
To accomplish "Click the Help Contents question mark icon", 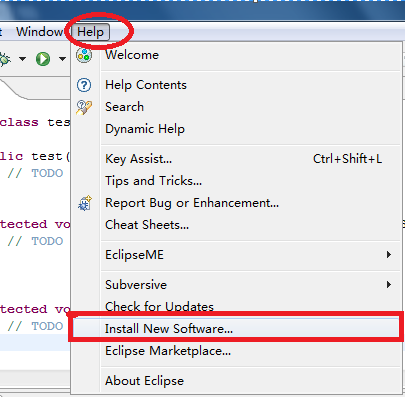I will [x=84, y=85].
